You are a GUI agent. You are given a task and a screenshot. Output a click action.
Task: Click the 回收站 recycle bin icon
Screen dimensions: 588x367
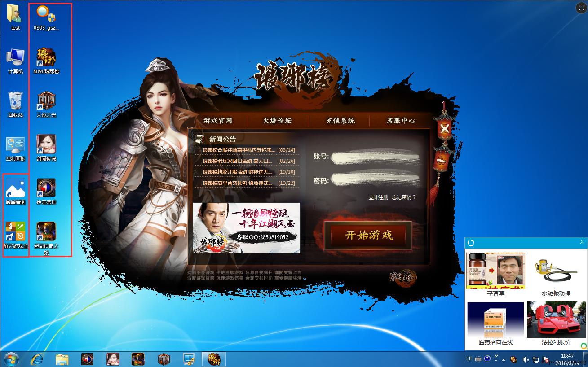pyautogui.click(x=15, y=101)
